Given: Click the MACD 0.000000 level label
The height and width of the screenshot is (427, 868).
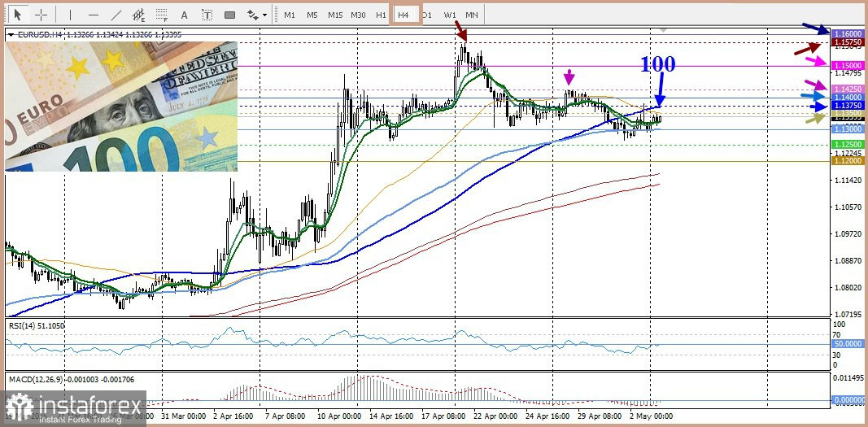Looking at the screenshot, I should pos(848,400).
